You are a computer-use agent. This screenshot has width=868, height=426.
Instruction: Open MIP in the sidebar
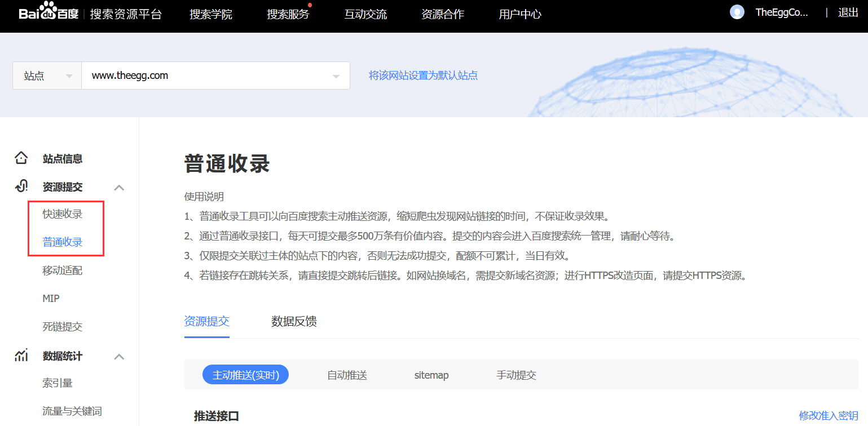point(51,299)
